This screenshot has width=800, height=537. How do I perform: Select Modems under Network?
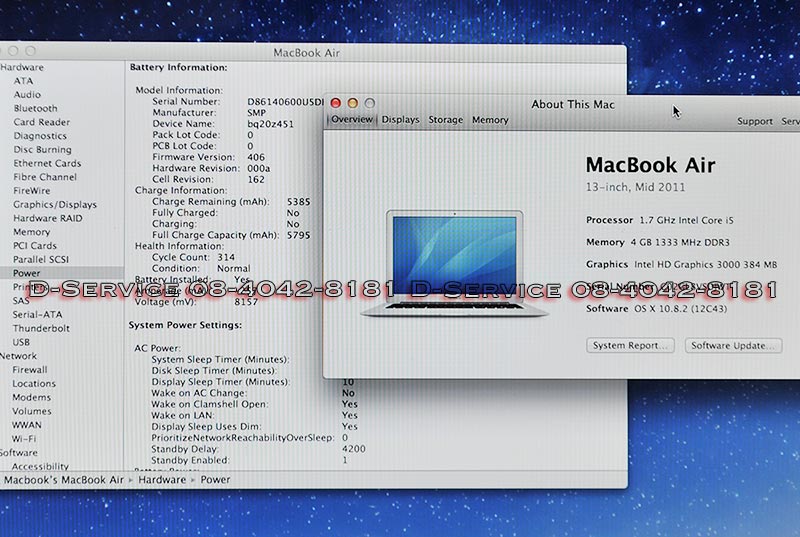32,397
